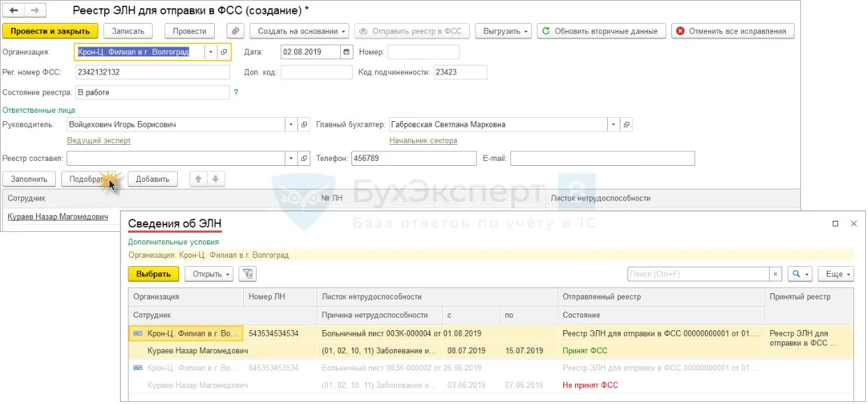Go back with the left arrow navigation icon
Screen dimensions: 868x404
pos(14,10)
